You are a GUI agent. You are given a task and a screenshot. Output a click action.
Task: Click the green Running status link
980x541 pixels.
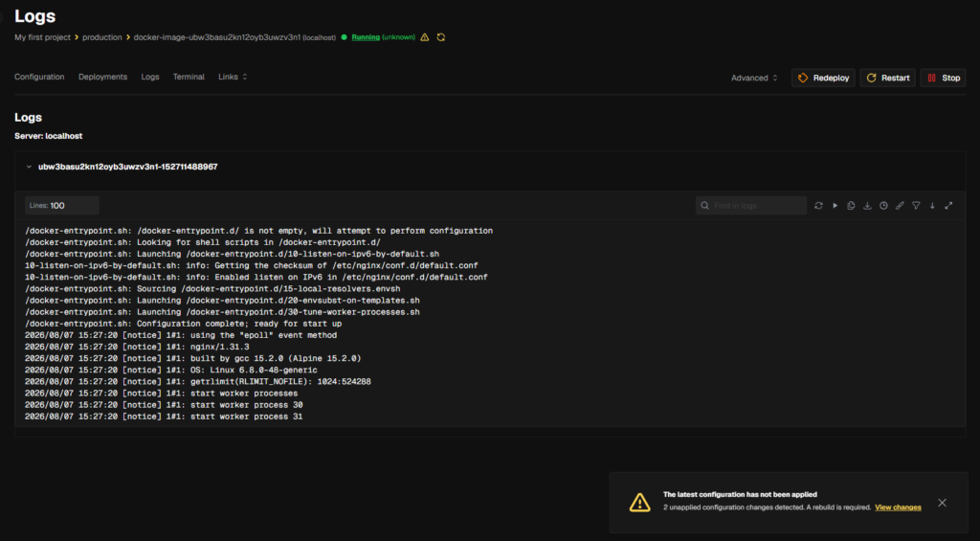click(x=366, y=37)
